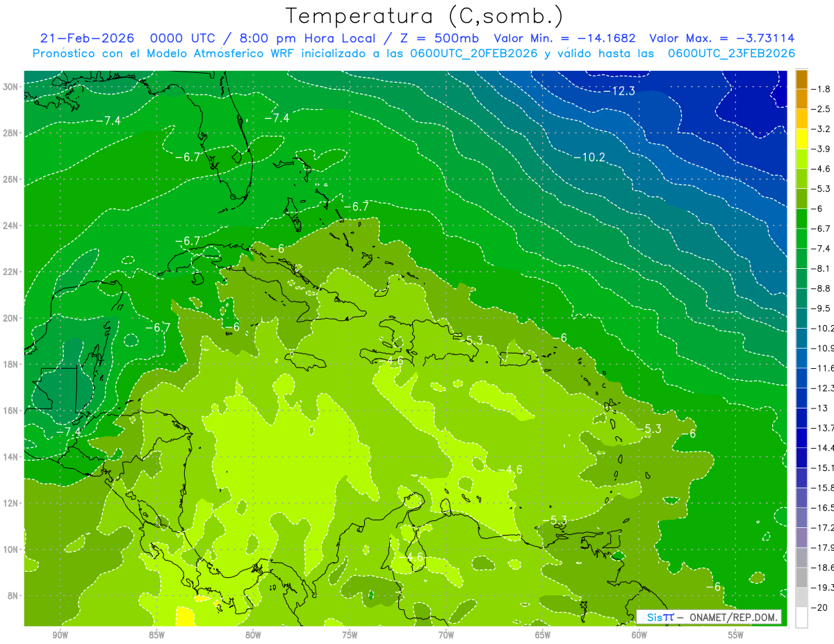The width and height of the screenshot is (834, 644).
Task: Click the '24N' latitude axis label
Action: tap(12, 226)
